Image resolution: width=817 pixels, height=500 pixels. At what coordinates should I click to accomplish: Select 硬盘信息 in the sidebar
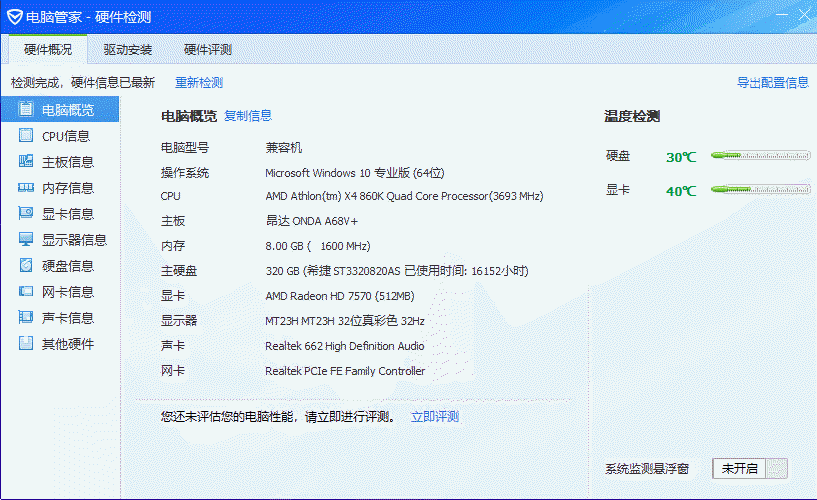68,266
